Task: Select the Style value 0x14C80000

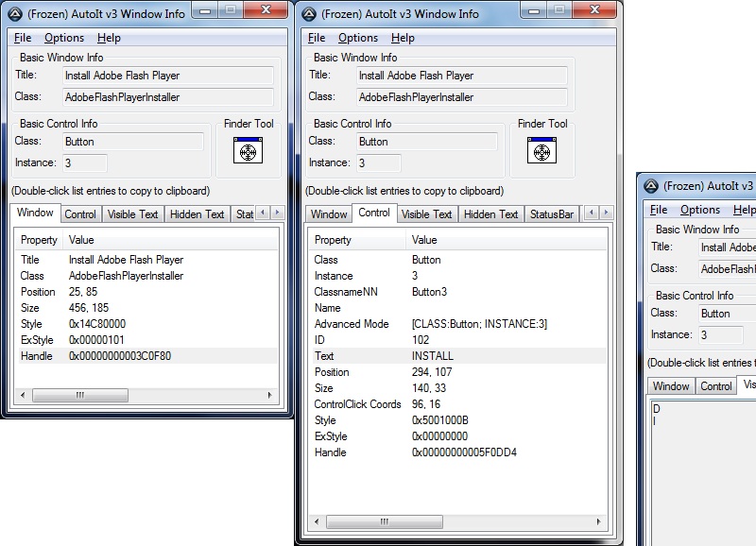Action: [x=97, y=324]
